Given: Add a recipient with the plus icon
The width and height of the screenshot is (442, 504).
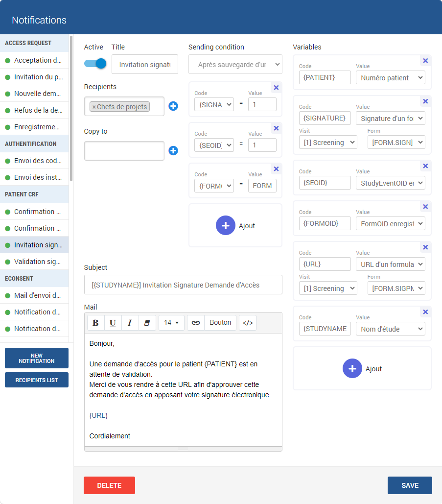Looking at the screenshot, I should coord(173,106).
